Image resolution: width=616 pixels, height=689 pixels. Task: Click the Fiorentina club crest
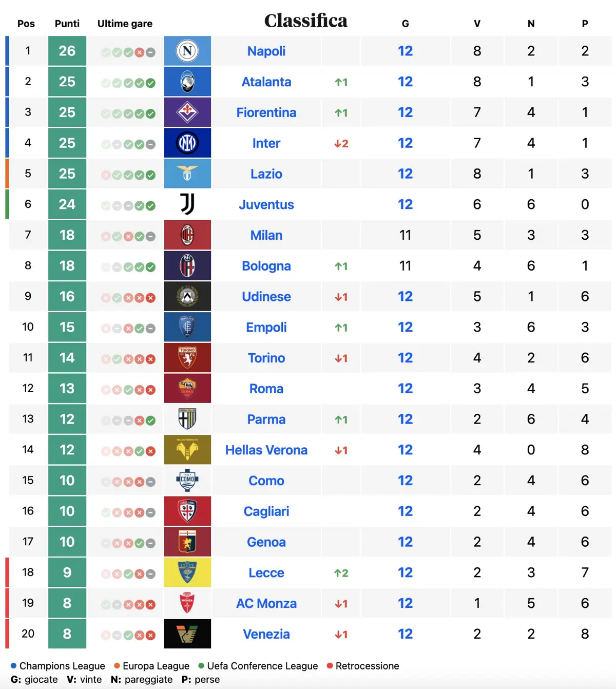coord(187,112)
